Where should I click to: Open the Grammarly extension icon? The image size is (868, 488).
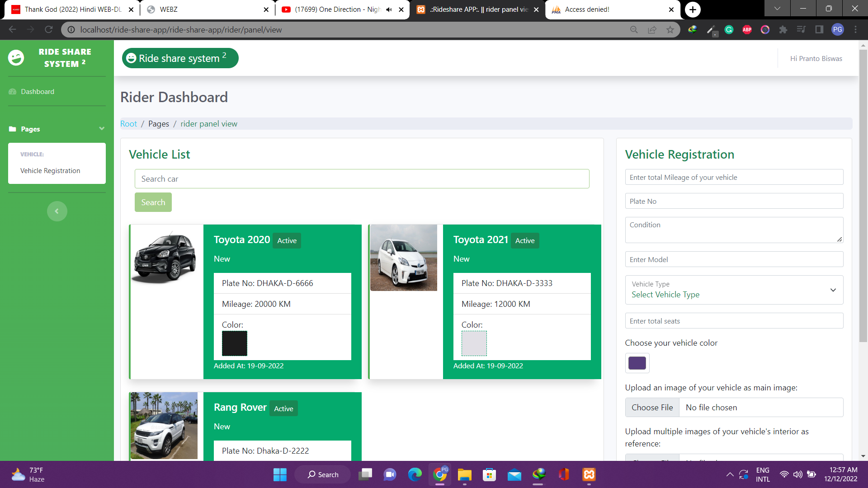[x=729, y=29]
